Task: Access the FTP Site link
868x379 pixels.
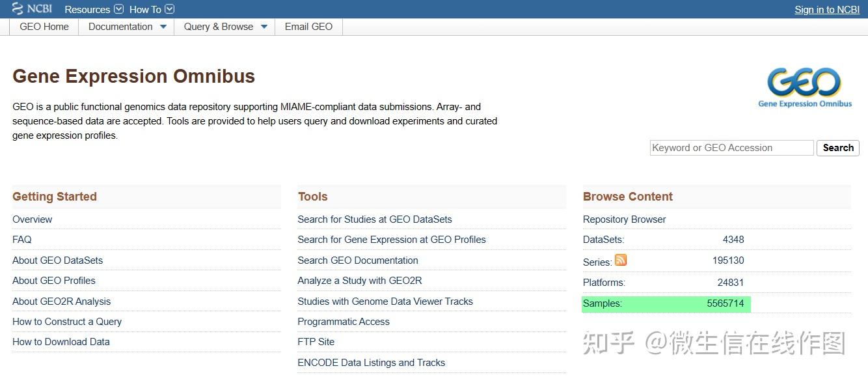Action: (x=316, y=341)
